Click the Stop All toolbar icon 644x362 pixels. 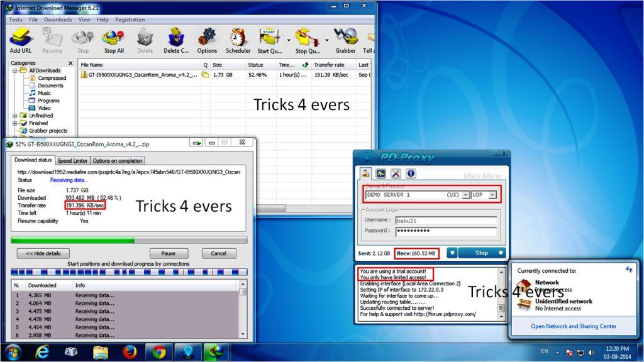(x=114, y=40)
